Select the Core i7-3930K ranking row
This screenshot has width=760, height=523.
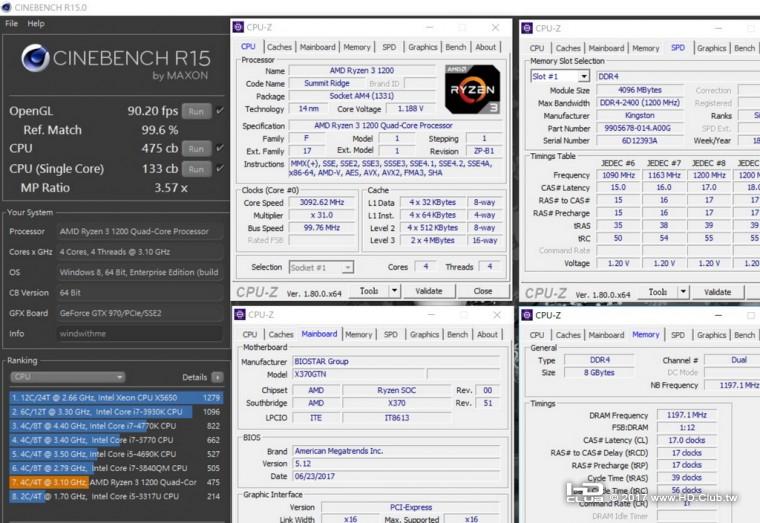pos(116,412)
